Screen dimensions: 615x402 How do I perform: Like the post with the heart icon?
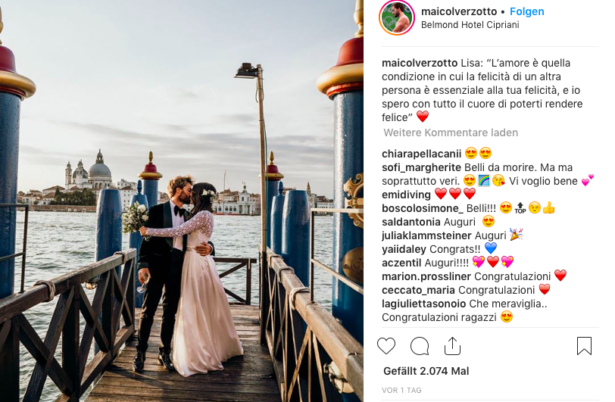[x=386, y=346]
